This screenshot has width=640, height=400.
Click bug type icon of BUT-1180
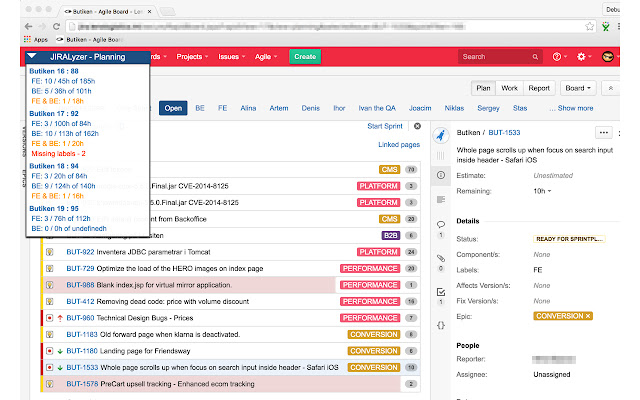49,351
